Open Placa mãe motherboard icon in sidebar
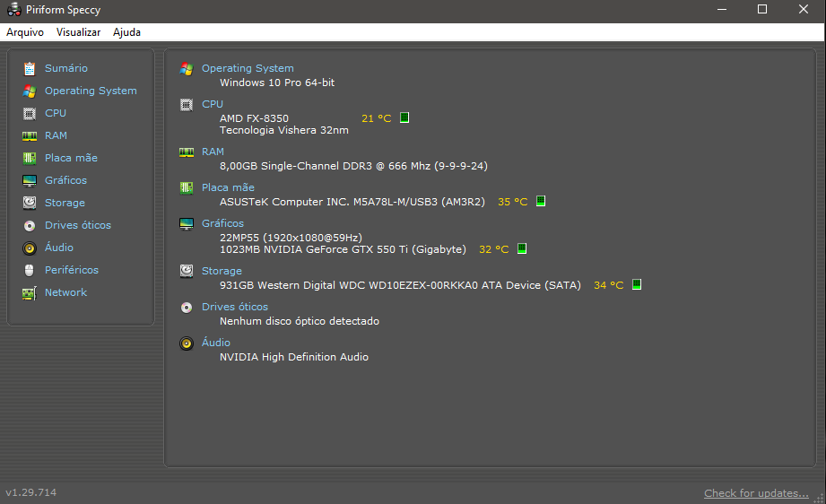This screenshot has height=504, width=826. point(30,158)
